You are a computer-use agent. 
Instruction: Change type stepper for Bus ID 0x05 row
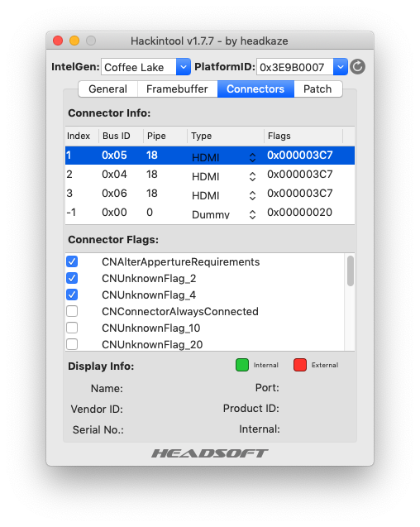252,157
